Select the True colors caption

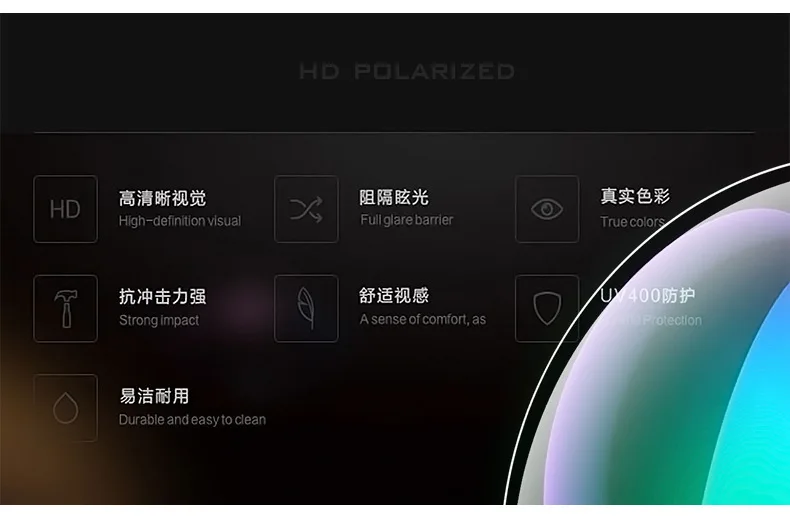tap(632, 222)
